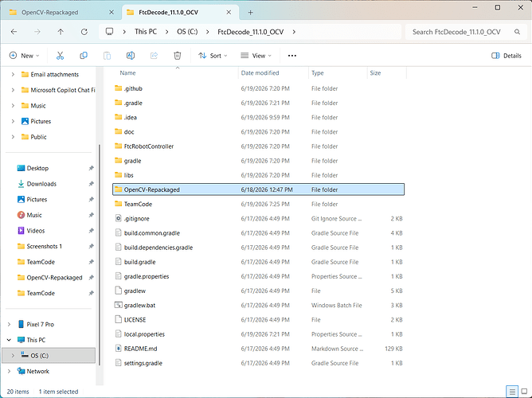
Task: Select the TeamCode folder row in file list
Action: pyautogui.click(x=258, y=204)
